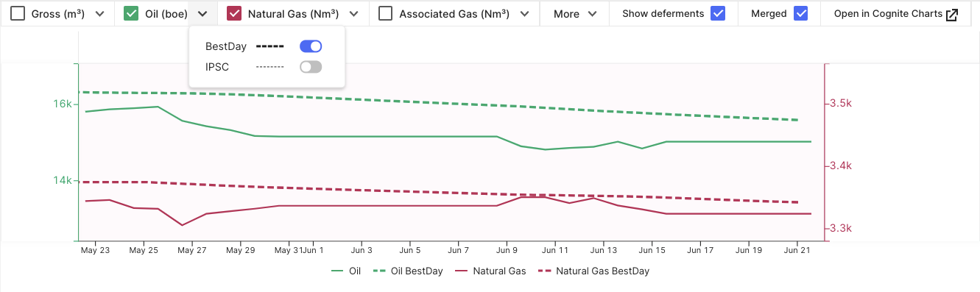The width and height of the screenshot is (980, 292).
Task: Uncheck the Show deferments checkbox
Action: 718,14
